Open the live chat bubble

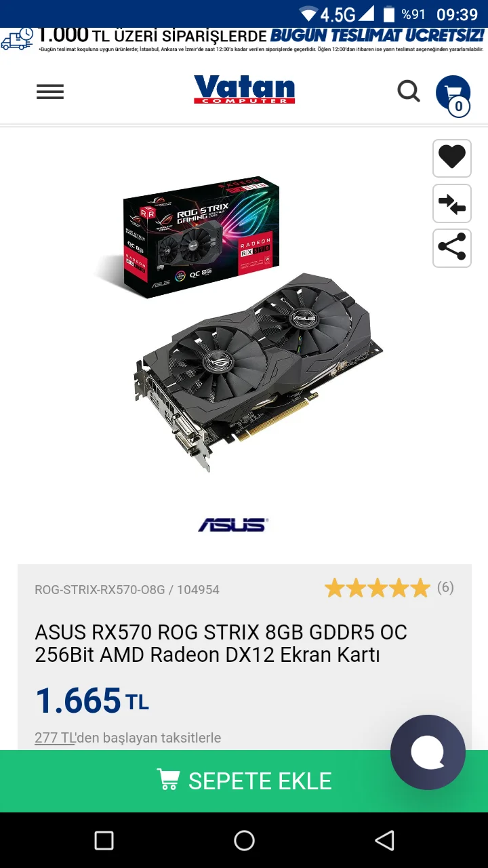point(428,752)
